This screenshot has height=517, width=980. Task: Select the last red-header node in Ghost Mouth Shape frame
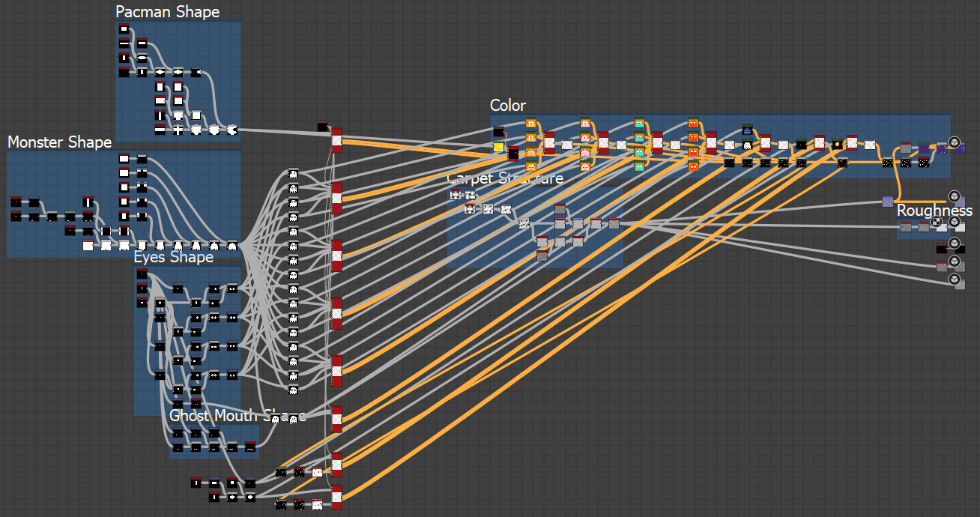(x=250, y=447)
